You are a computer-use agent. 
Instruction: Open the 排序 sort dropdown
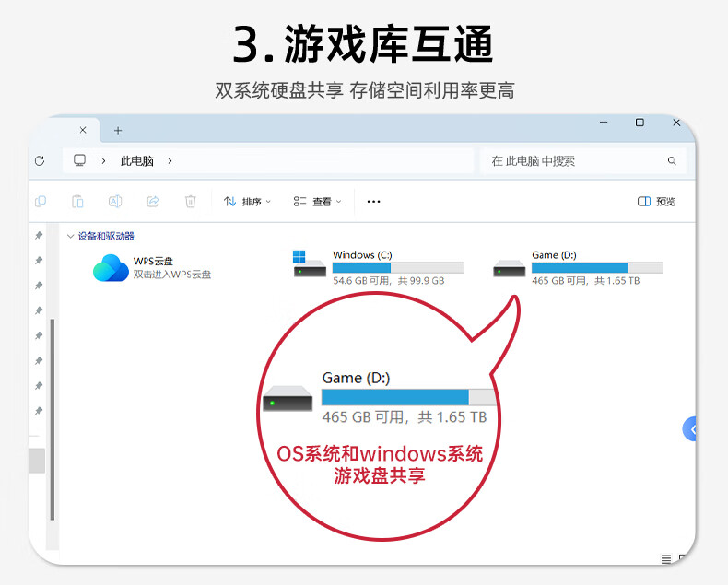tap(248, 202)
